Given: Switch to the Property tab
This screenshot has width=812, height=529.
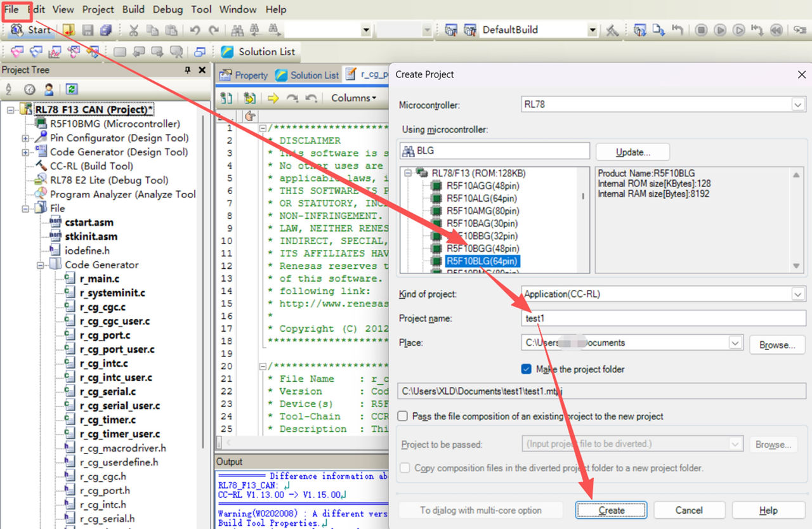Looking at the screenshot, I should click(244, 75).
